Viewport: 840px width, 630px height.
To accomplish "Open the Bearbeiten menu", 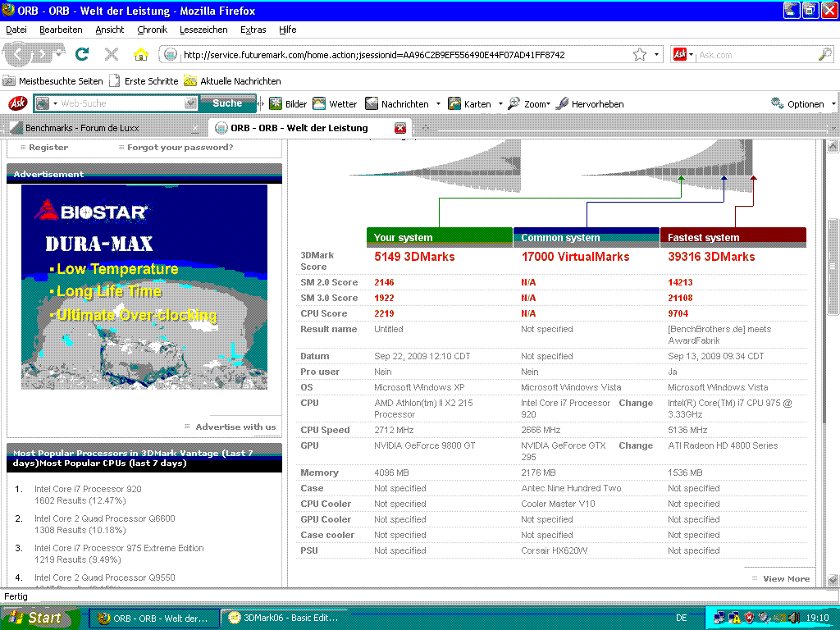I will point(61,30).
